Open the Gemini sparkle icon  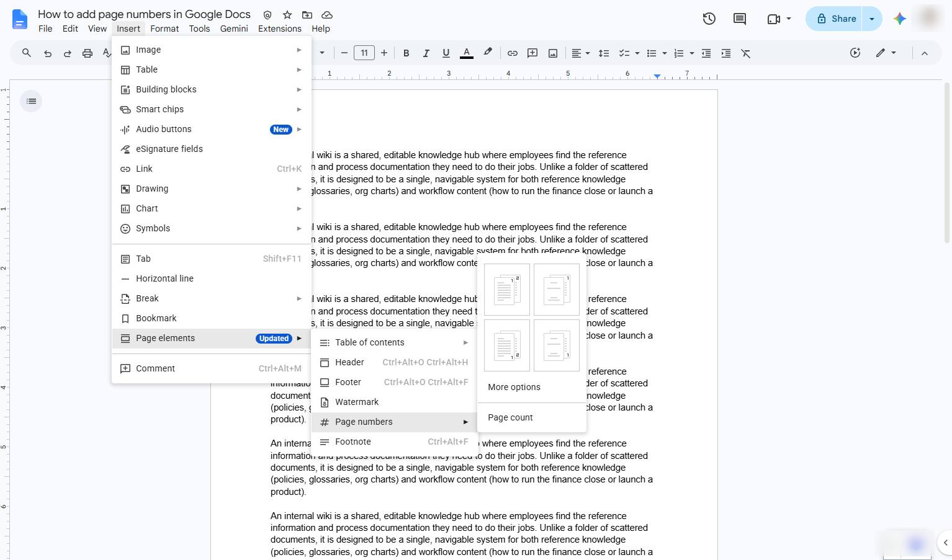900,19
